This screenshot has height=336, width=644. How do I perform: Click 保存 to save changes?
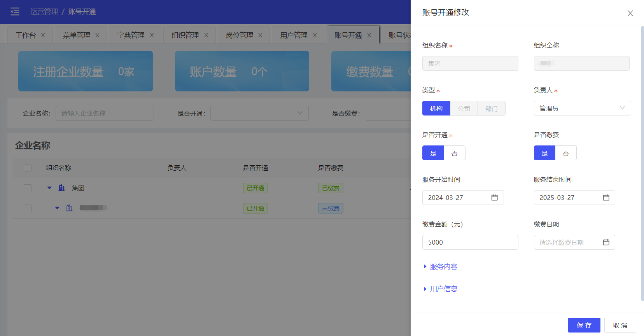584,325
